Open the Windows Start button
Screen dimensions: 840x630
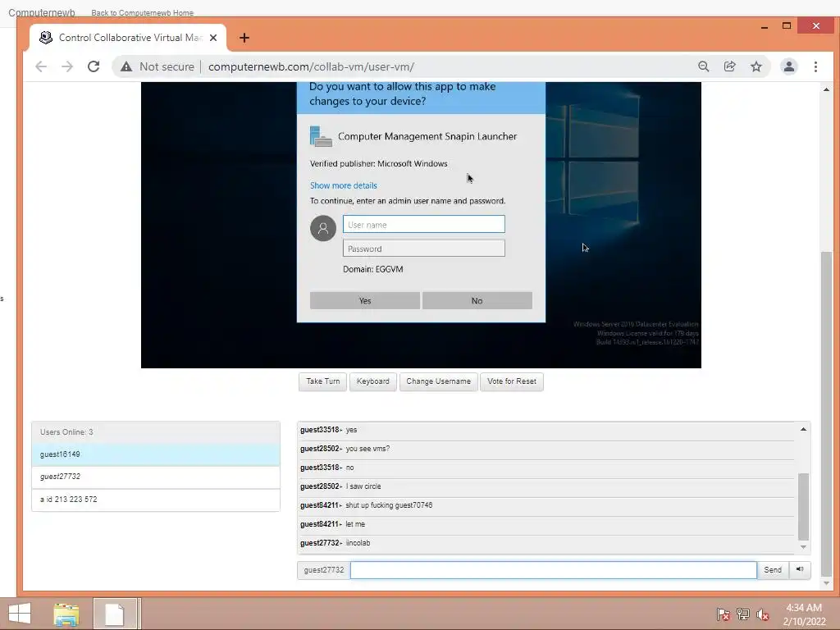point(20,614)
